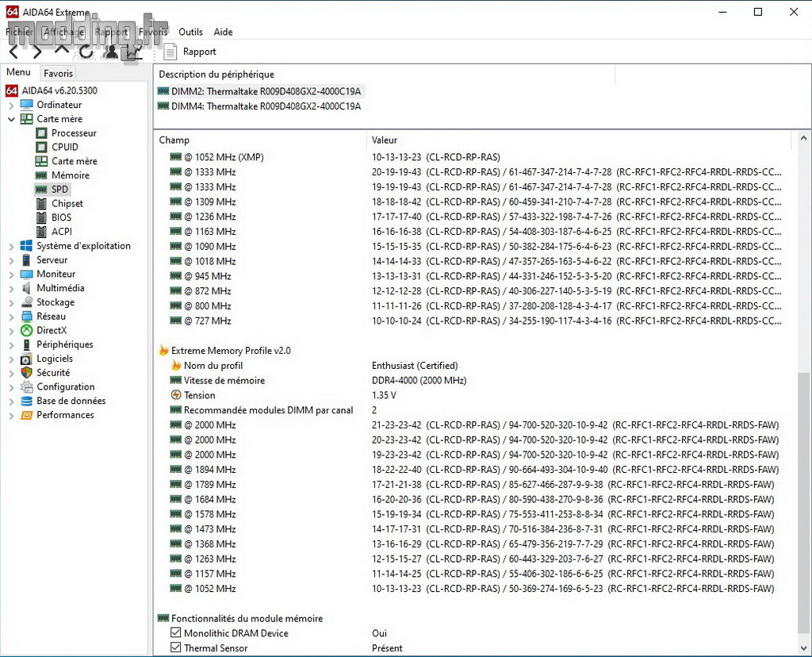Image resolution: width=812 pixels, height=657 pixels.
Task: Open the Favoris menu in menu bar
Action: pyautogui.click(x=153, y=32)
